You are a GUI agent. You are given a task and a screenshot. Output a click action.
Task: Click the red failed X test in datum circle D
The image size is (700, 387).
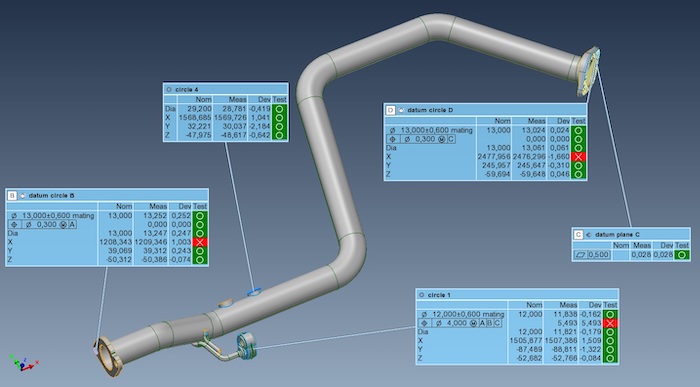point(579,157)
